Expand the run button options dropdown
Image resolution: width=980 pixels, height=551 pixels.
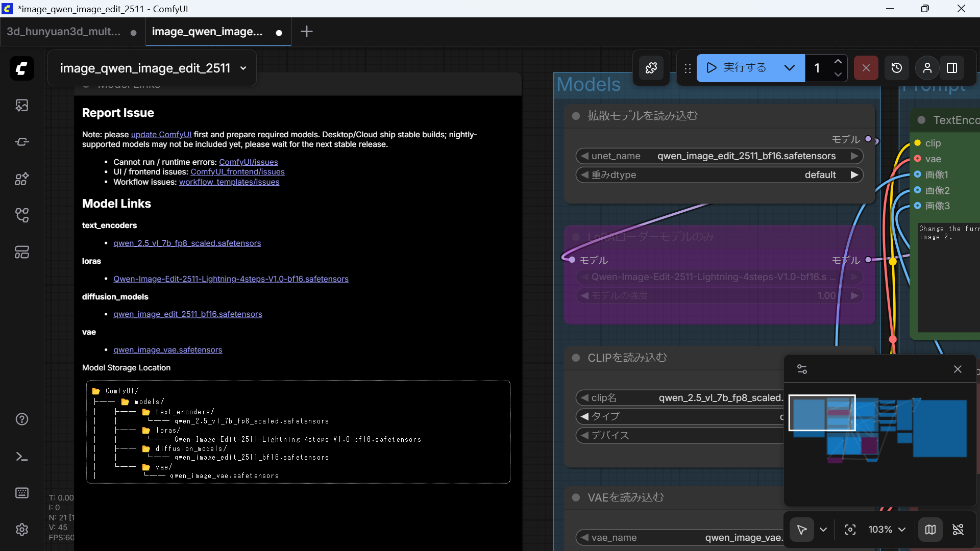point(789,68)
